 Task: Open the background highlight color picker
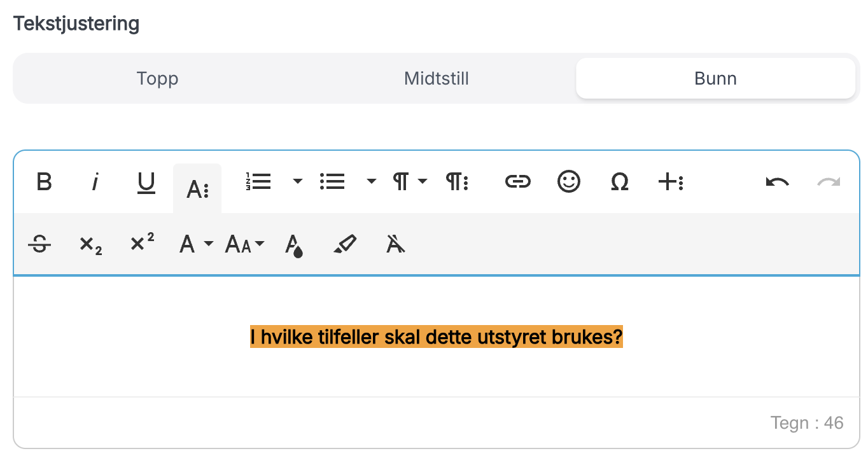(345, 244)
